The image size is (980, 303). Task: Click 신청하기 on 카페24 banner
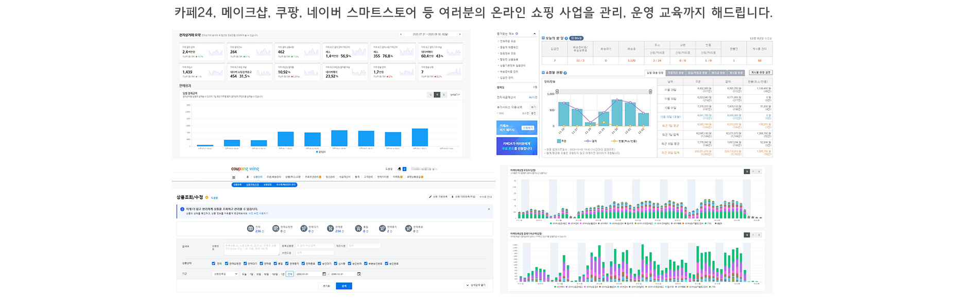(528, 128)
